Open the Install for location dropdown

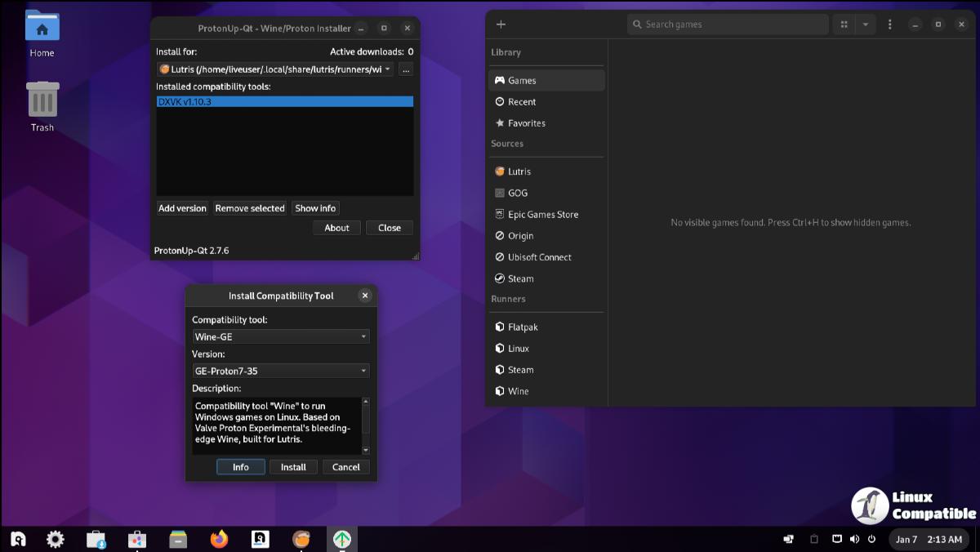click(275, 69)
